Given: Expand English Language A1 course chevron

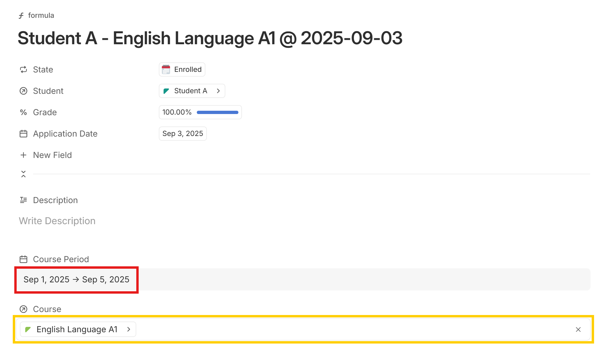Looking at the screenshot, I should click(x=129, y=329).
